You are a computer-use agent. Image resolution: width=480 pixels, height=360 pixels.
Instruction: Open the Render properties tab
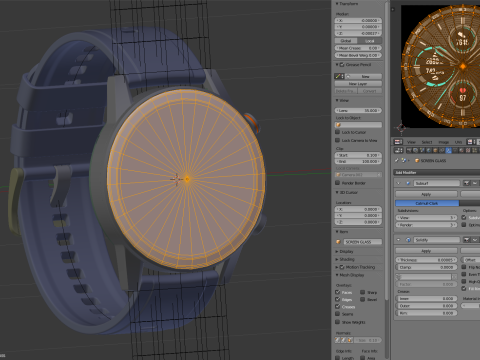[x=409, y=150]
